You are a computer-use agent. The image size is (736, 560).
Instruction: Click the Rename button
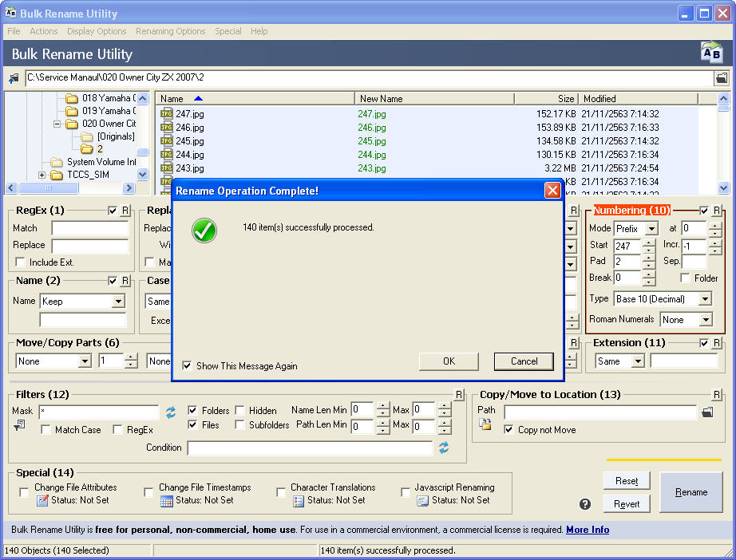[x=691, y=492]
